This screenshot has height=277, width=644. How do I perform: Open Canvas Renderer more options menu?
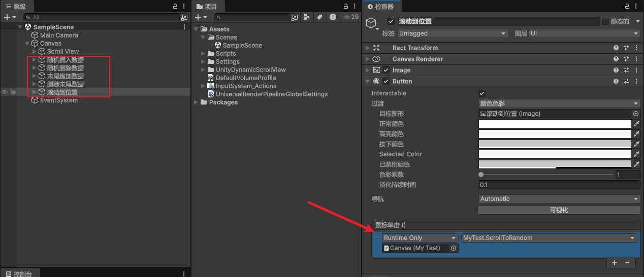(x=636, y=59)
